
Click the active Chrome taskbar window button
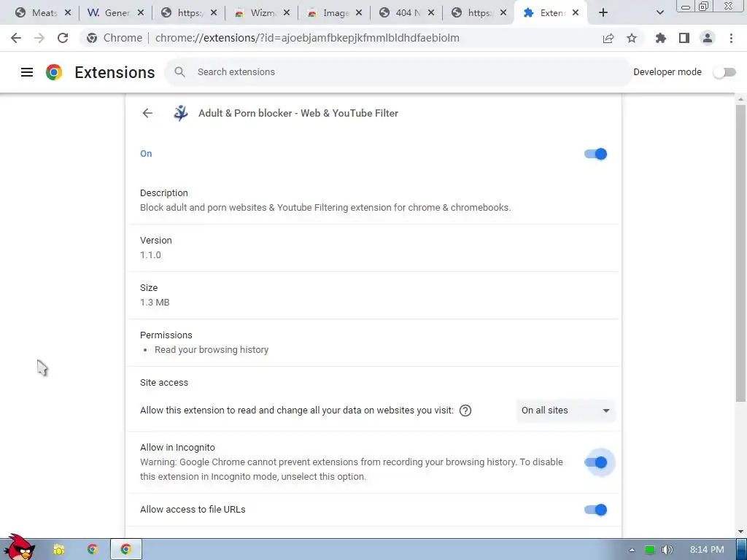point(126,550)
